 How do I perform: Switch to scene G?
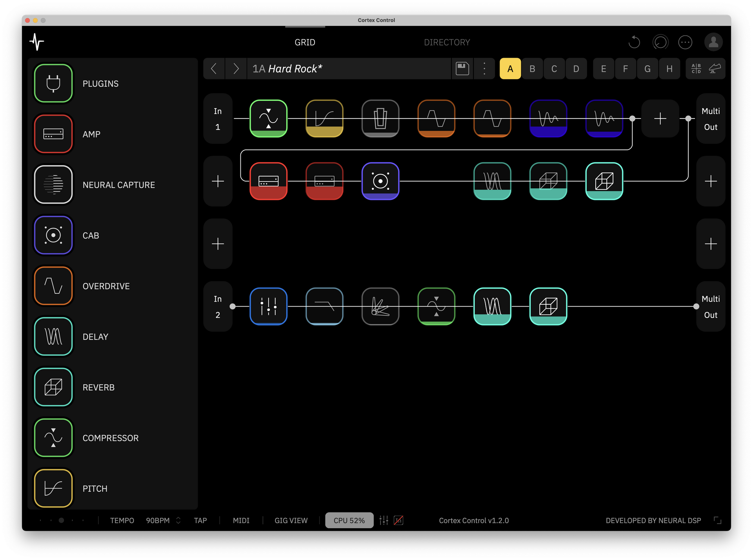(x=648, y=69)
